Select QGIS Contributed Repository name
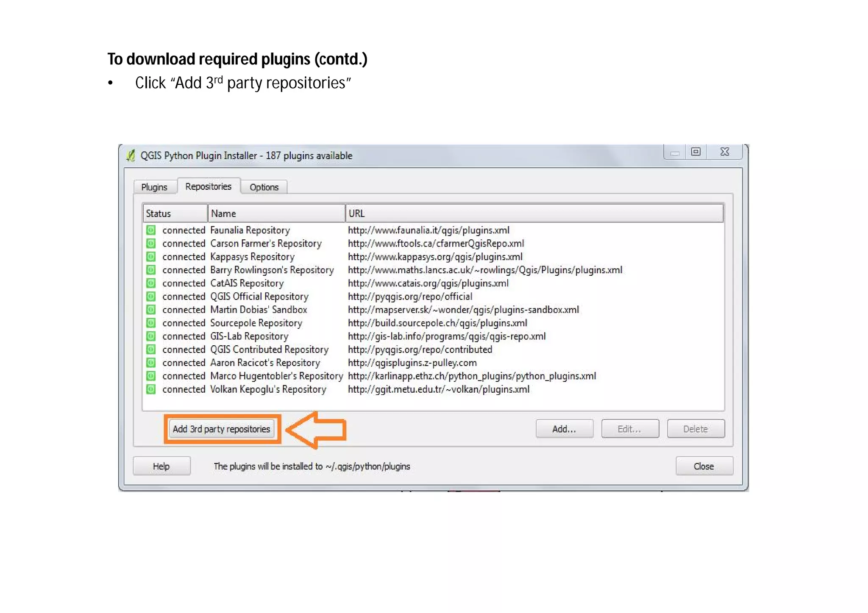Viewport: 868px width, 613px height. (x=270, y=349)
